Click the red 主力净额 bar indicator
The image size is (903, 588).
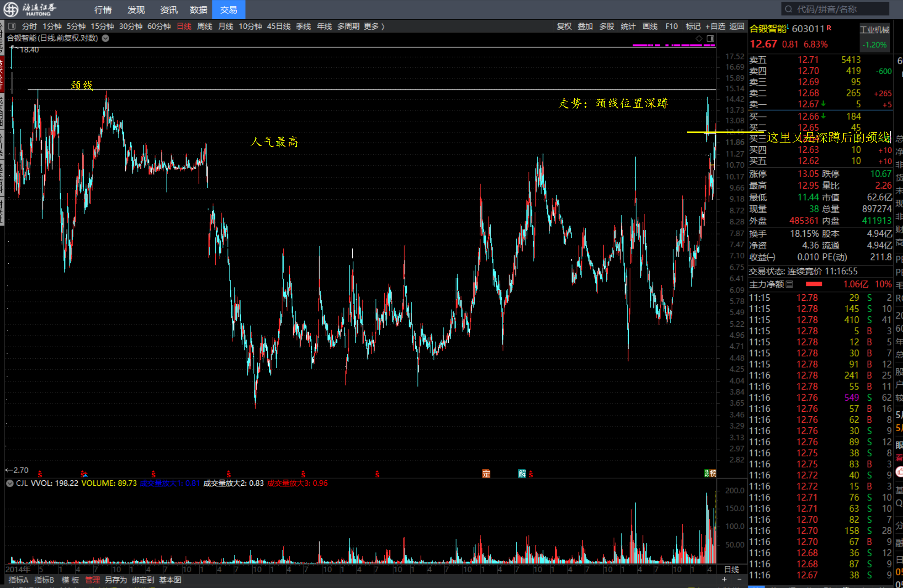coord(814,284)
